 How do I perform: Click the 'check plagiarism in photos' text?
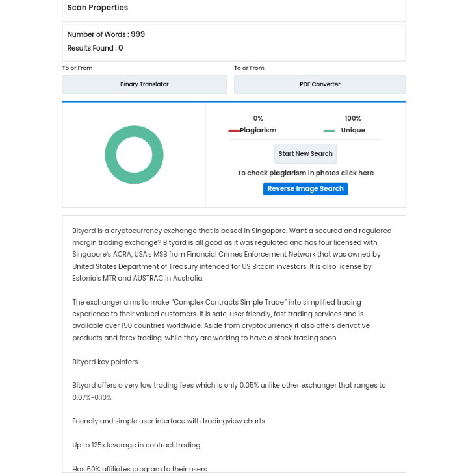click(x=305, y=173)
